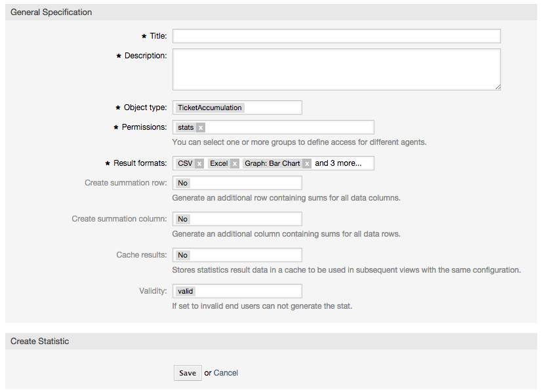This screenshot has width=543, height=392.
Task: Click into the Description text area
Action: (x=336, y=69)
